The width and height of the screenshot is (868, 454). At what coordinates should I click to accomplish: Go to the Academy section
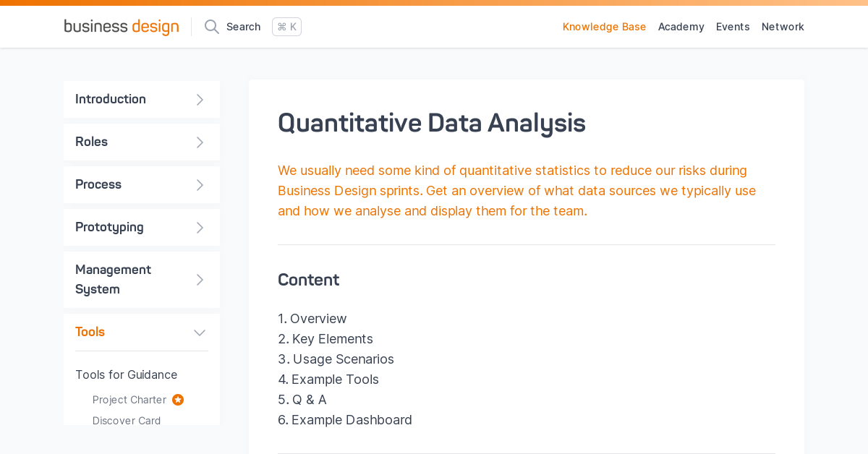pos(681,27)
